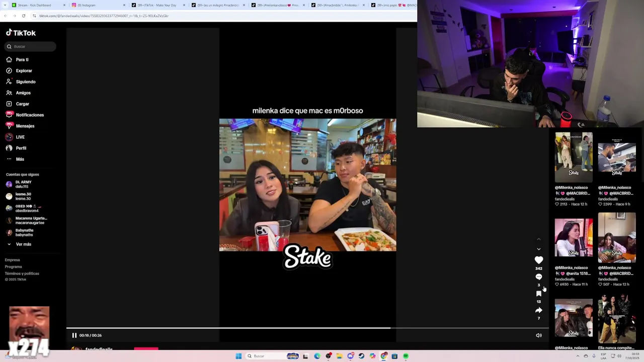Pause the video playback

(x=74, y=335)
